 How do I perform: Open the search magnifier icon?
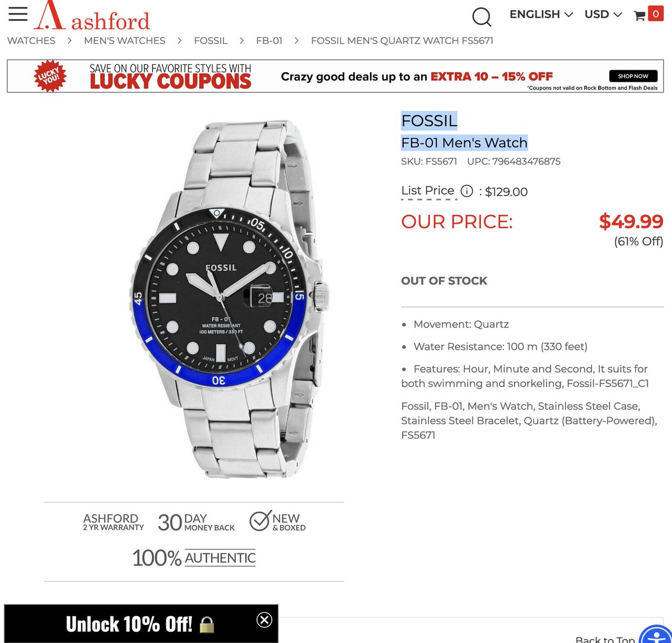[x=482, y=17]
